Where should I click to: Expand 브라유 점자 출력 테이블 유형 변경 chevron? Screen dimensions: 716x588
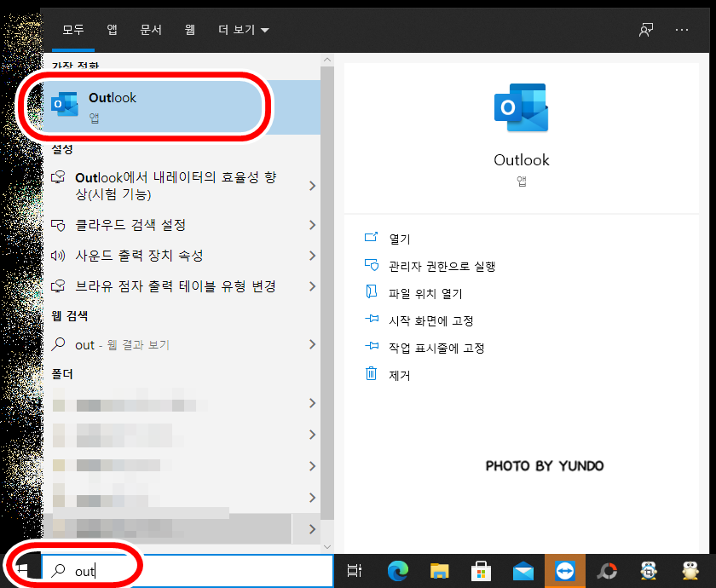312,286
